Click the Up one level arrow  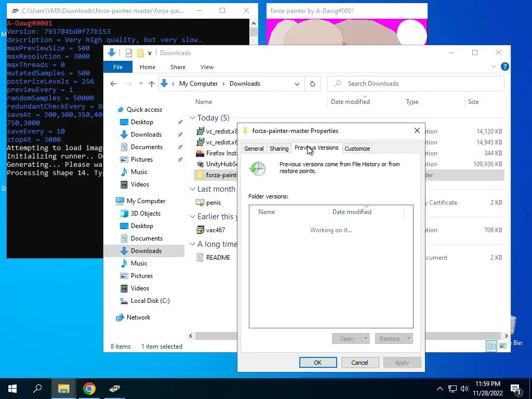(152, 84)
